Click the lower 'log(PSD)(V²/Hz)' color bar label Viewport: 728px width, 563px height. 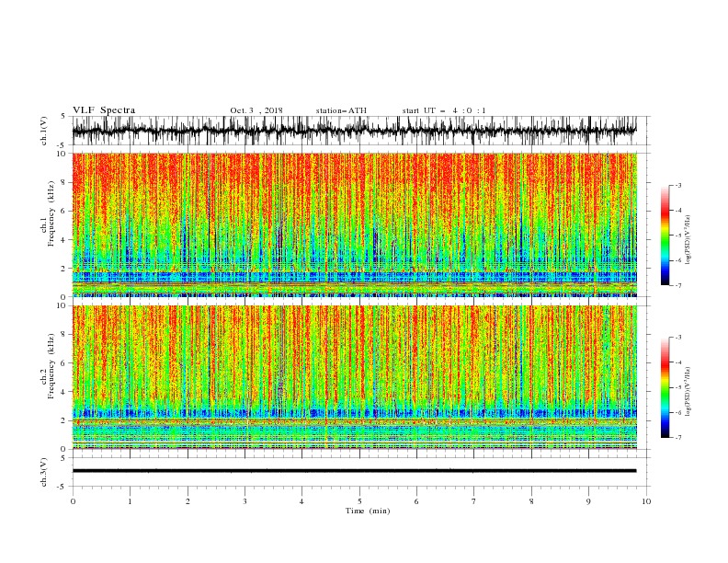click(688, 392)
